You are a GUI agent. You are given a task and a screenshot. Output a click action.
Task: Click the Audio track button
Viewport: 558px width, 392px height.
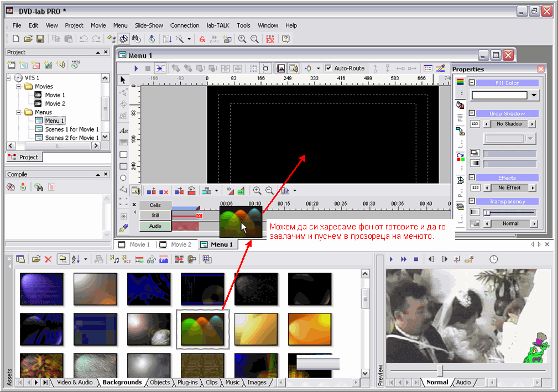[155, 226]
